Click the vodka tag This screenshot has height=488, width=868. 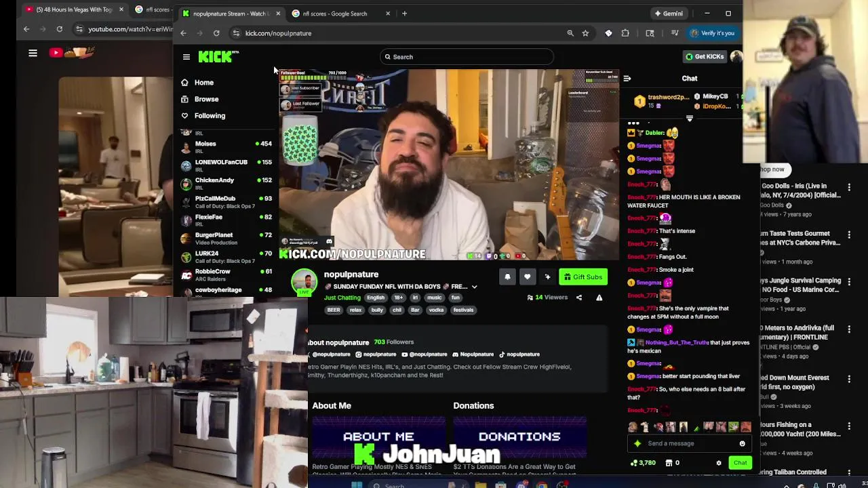[x=436, y=310]
